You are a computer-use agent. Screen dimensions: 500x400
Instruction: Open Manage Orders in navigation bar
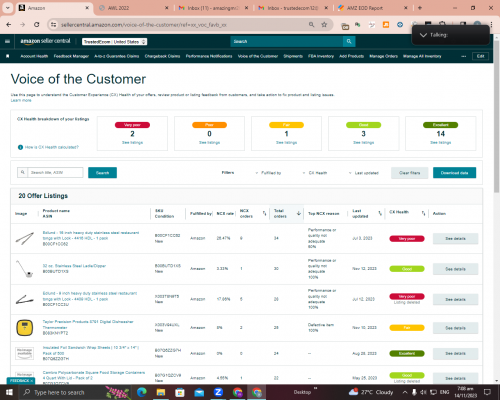(x=383, y=56)
